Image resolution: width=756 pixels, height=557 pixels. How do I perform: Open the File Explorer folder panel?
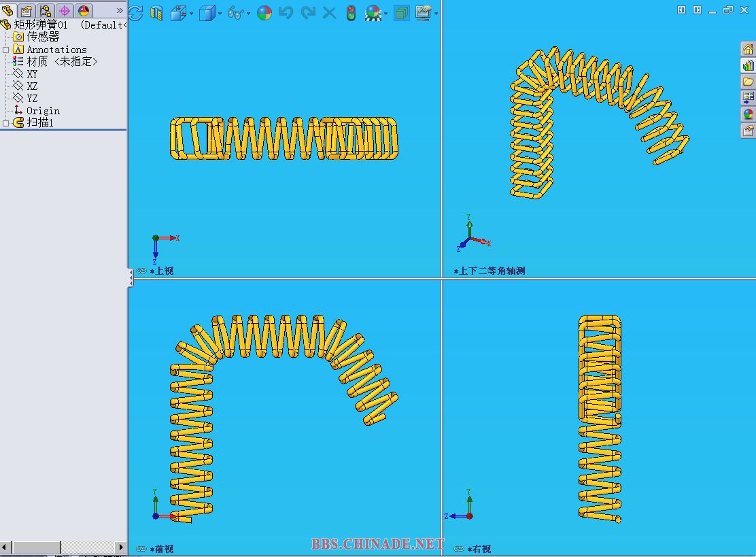(x=748, y=82)
